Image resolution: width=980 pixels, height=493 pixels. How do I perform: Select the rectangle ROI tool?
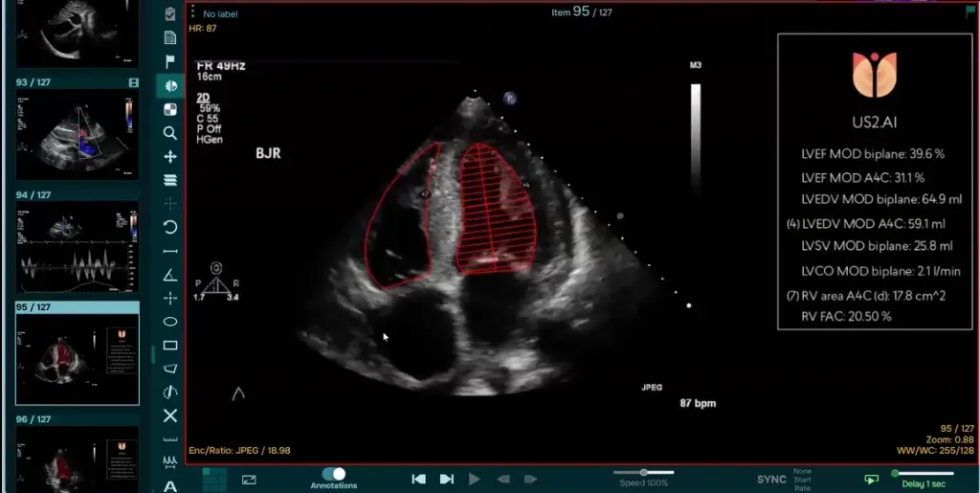pos(170,345)
